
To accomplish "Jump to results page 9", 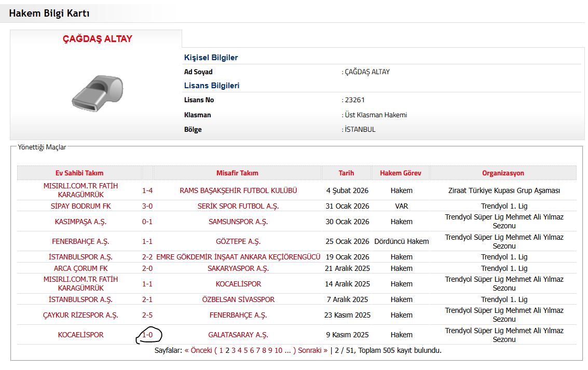I will tap(270, 350).
